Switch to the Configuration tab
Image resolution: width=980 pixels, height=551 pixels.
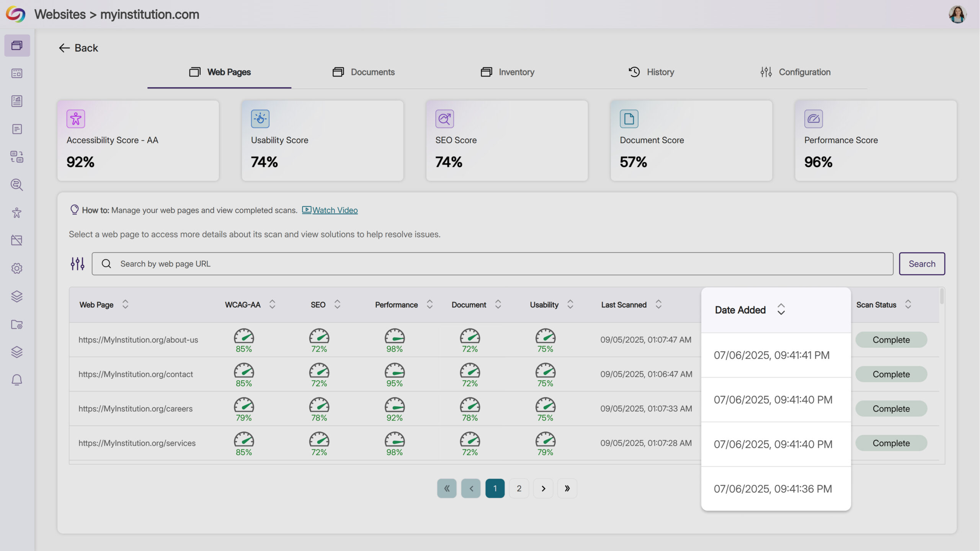pyautogui.click(x=795, y=72)
